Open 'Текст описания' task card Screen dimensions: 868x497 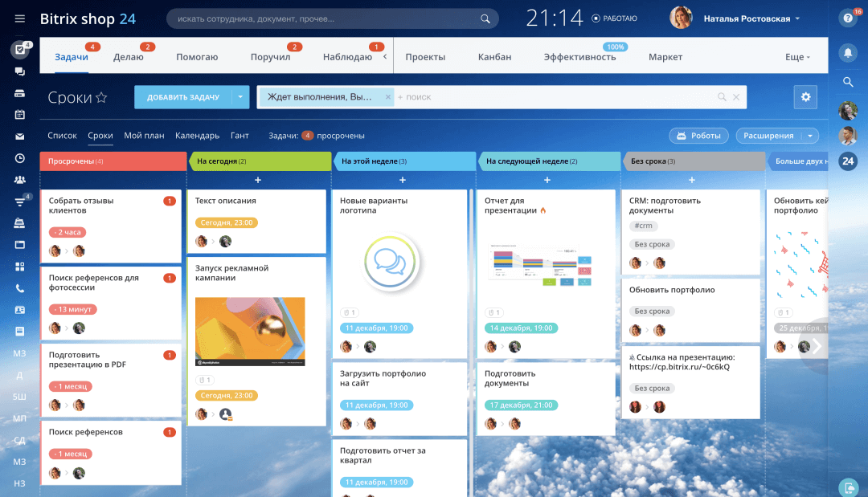coord(225,201)
